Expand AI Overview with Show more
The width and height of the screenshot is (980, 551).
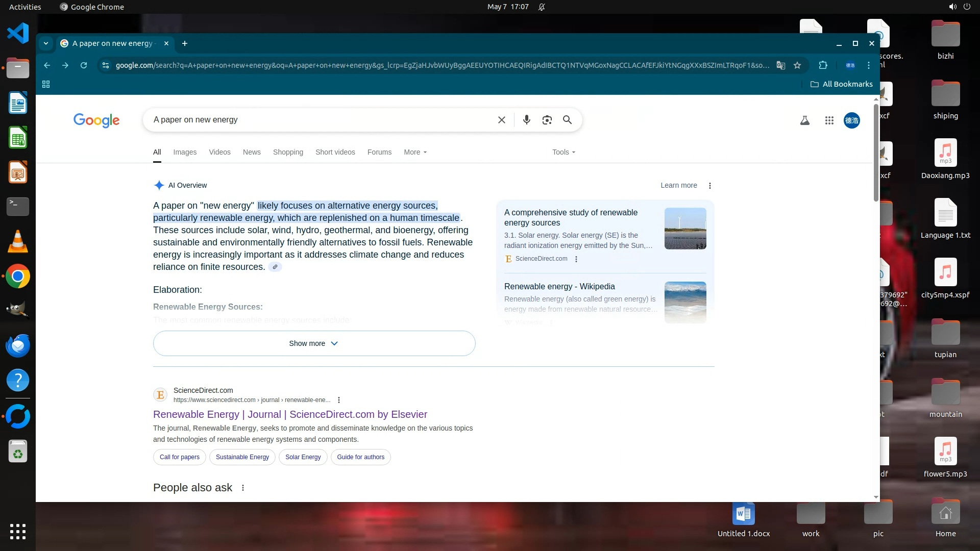tap(314, 343)
